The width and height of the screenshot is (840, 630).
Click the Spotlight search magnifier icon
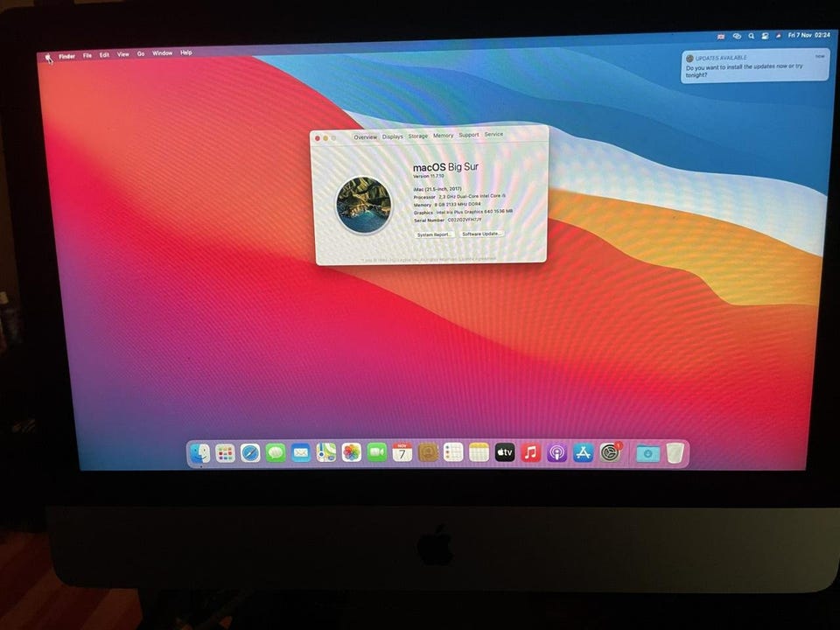pyautogui.click(x=751, y=36)
